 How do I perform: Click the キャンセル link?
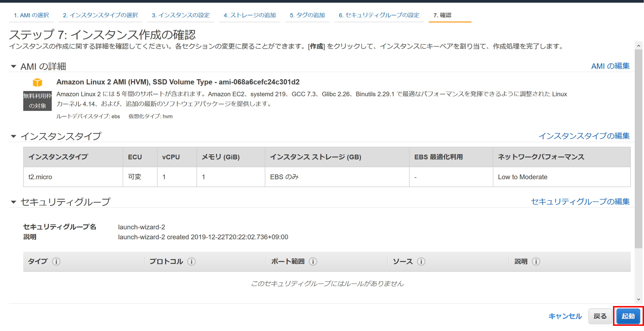[x=565, y=316]
